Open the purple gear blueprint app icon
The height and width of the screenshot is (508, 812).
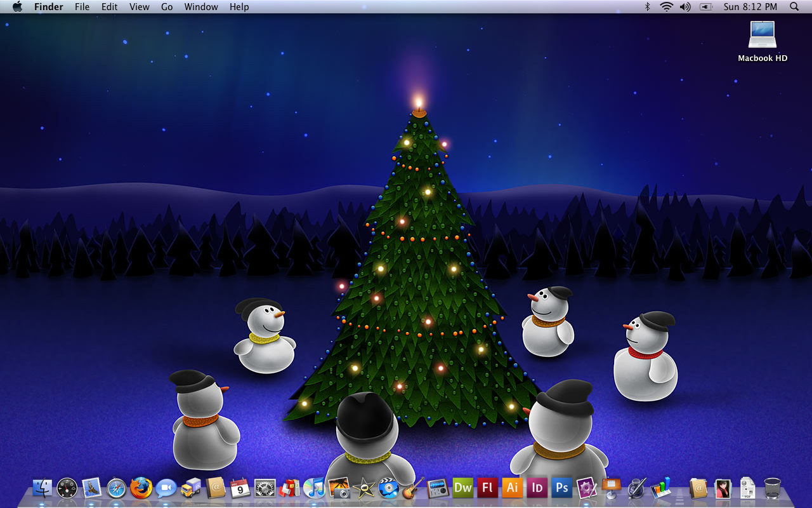pyautogui.click(x=587, y=488)
